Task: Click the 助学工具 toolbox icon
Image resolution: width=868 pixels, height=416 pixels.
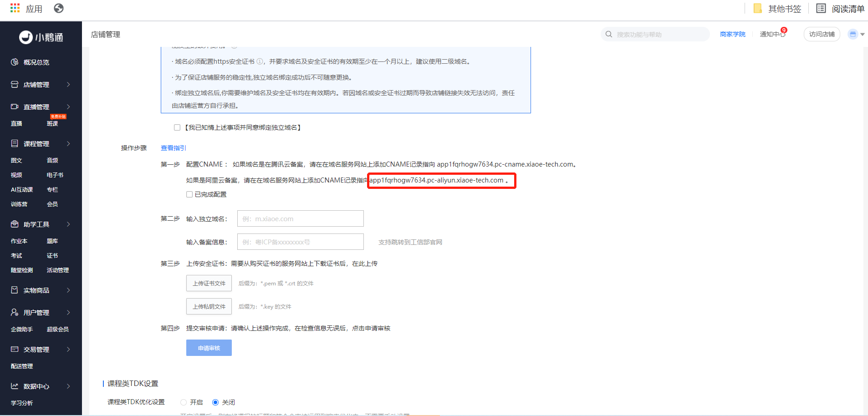Action: pyautogui.click(x=15, y=224)
